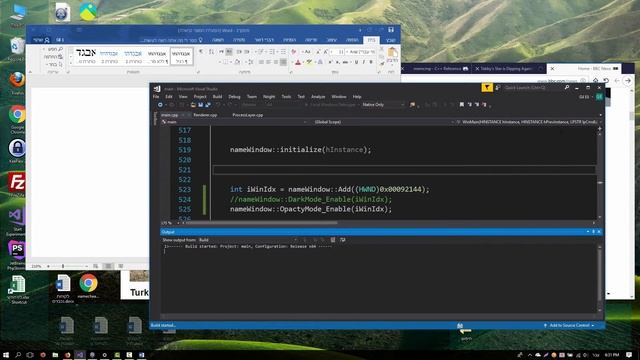Click the Clear All icon in Output
Viewport: 640px width, 360px height.
click(333, 240)
